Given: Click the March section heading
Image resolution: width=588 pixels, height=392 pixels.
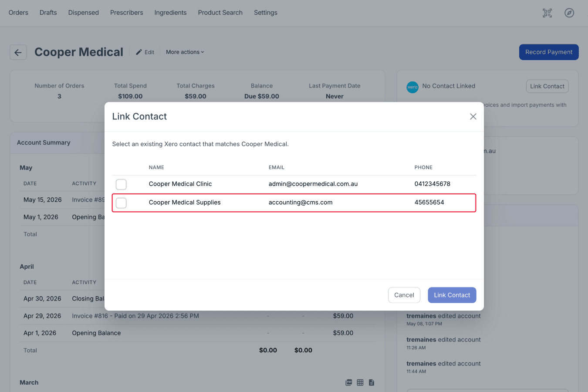Looking at the screenshot, I should (x=29, y=382).
